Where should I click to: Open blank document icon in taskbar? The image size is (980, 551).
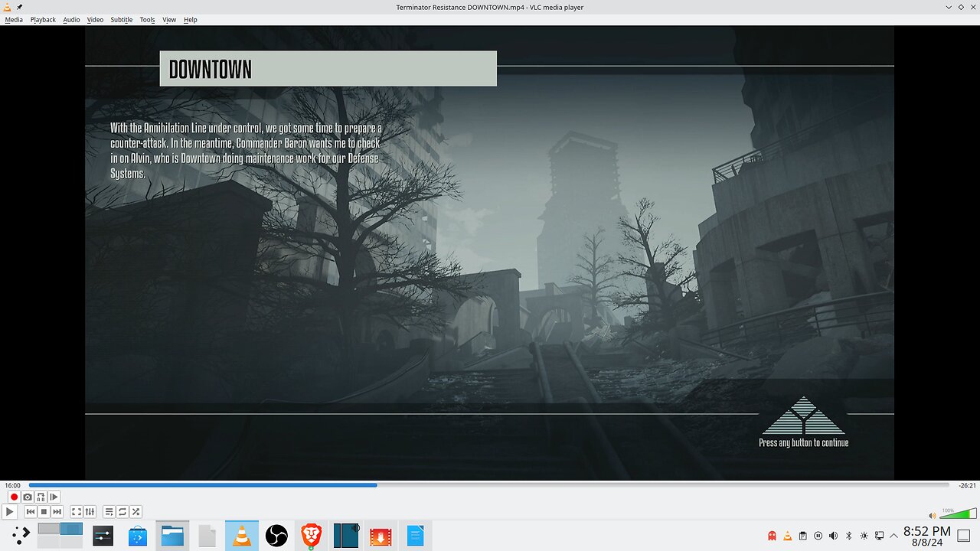click(x=207, y=536)
